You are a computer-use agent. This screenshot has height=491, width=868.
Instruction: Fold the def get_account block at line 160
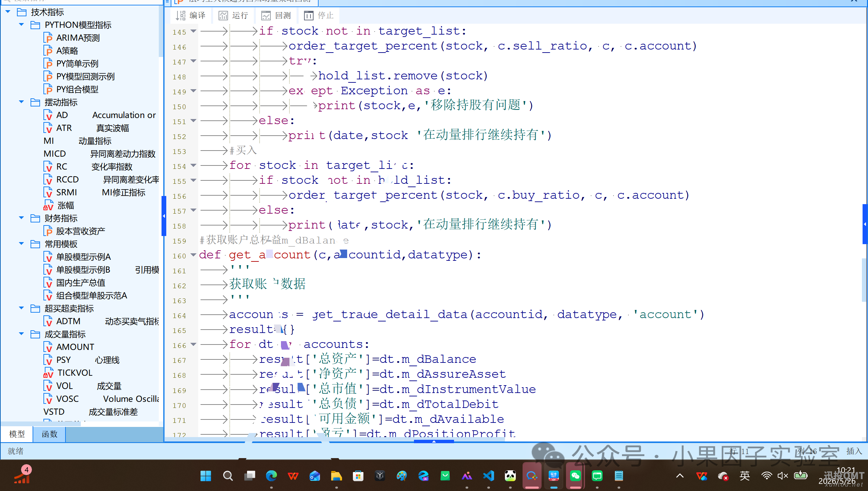pyautogui.click(x=193, y=255)
